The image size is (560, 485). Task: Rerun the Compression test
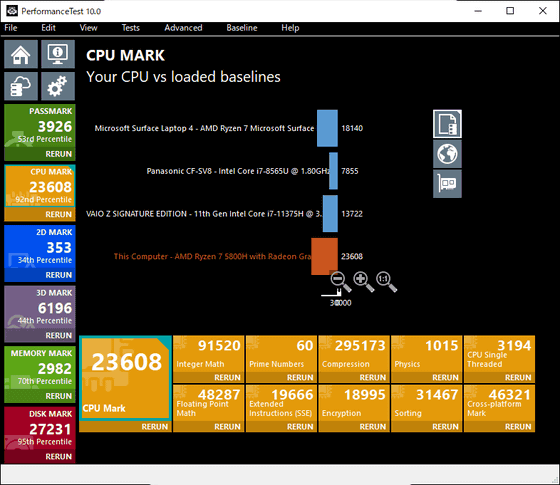click(354, 378)
